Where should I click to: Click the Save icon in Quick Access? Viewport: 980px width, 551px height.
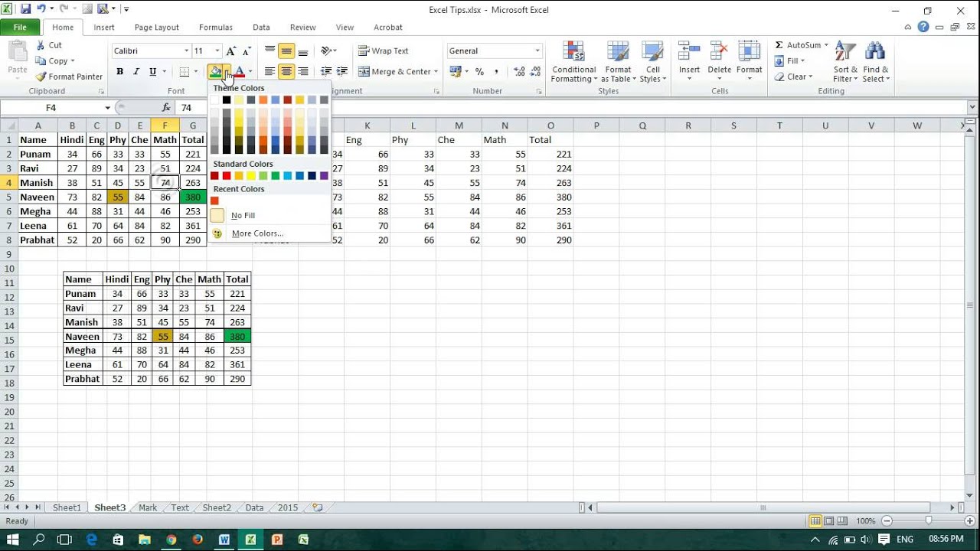click(x=25, y=9)
